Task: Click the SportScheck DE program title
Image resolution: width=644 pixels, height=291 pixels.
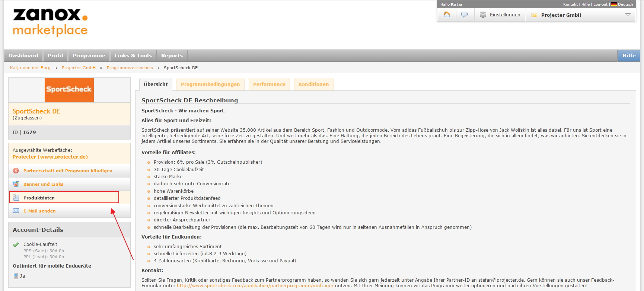Action: [36, 111]
